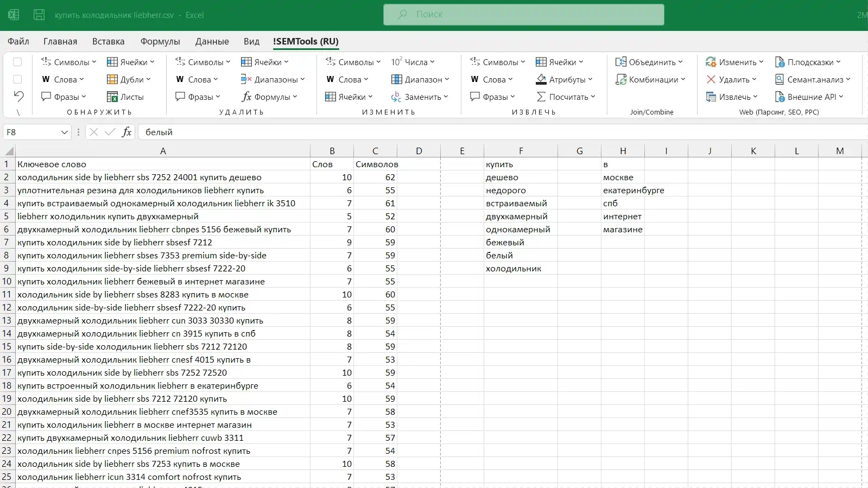The height and width of the screenshot is (488, 868).
Task: Open Символы in the Обнаружить group
Action: (69, 62)
